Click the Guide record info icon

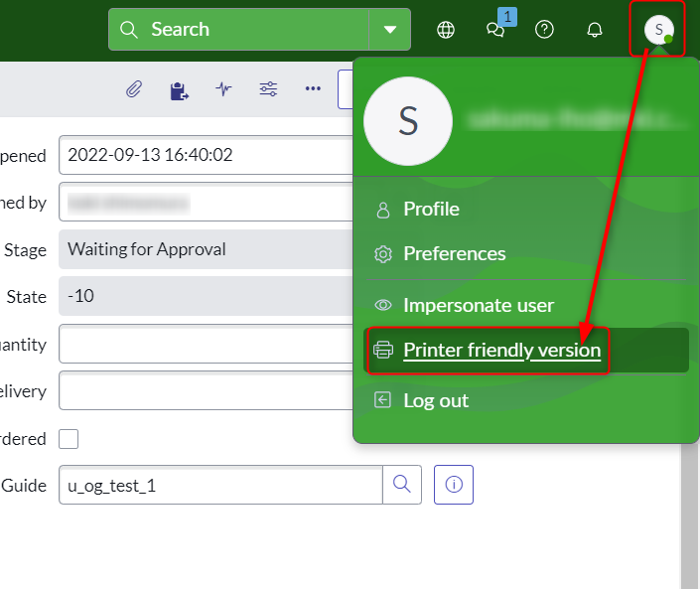click(454, 485)
